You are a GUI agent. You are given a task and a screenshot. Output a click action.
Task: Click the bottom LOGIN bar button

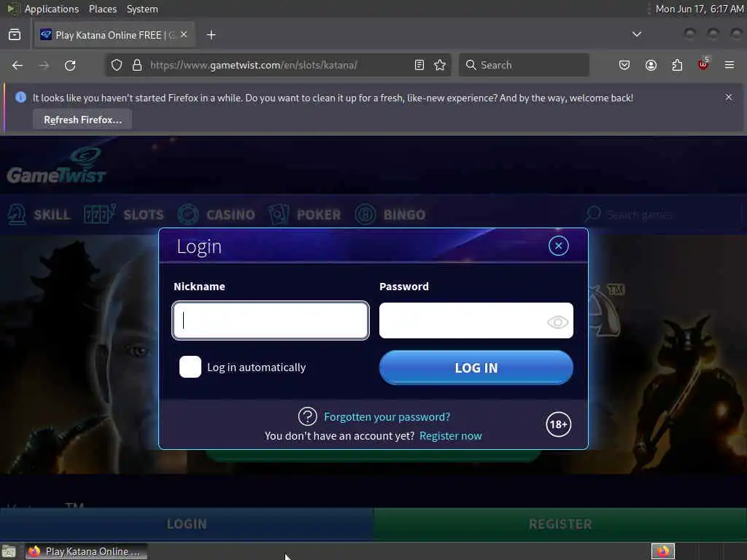[187, 524]
